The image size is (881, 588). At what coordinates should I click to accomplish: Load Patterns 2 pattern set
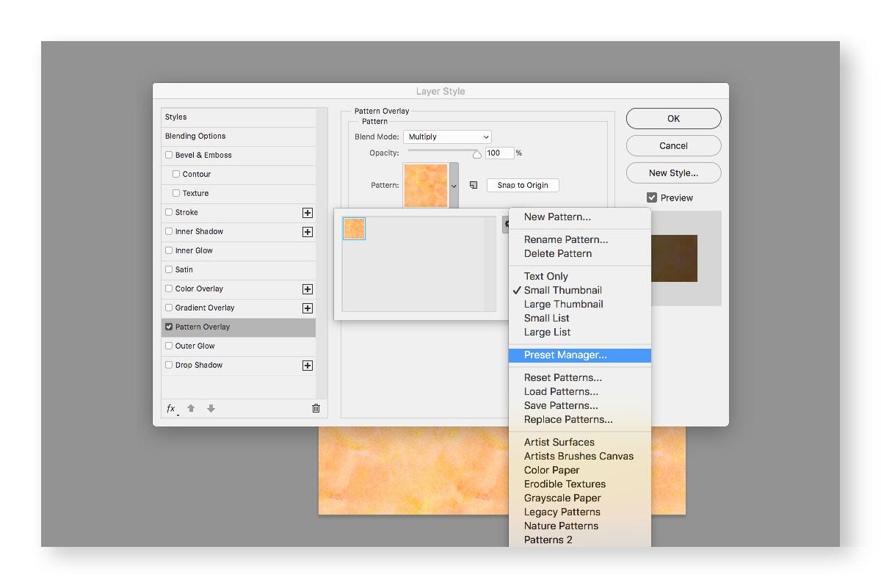(x=580, y=540)
